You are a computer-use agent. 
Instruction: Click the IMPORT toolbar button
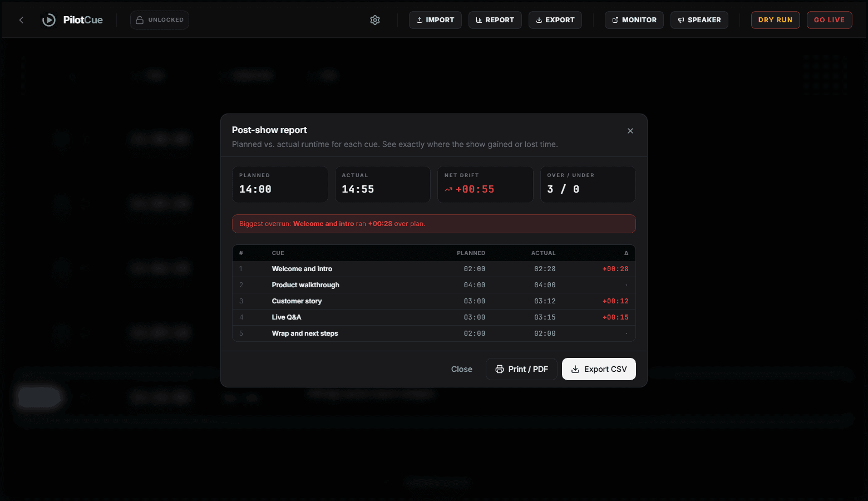pyautogui.click(x=435, y=20)
